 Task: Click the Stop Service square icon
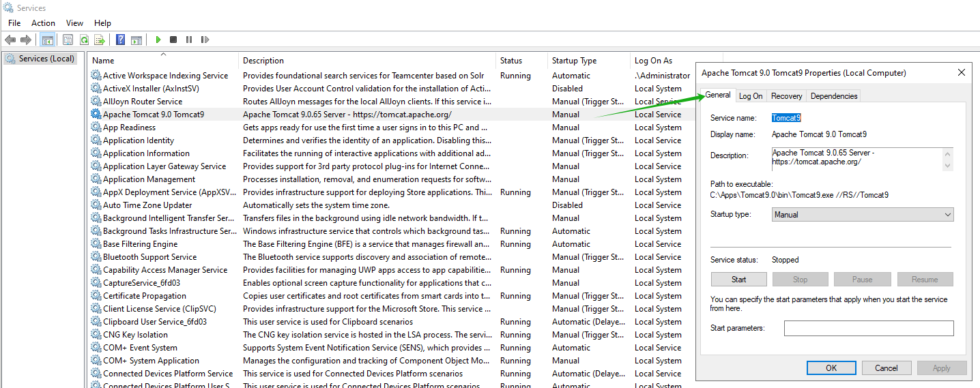pyautogui.click(x=173, y=40)
